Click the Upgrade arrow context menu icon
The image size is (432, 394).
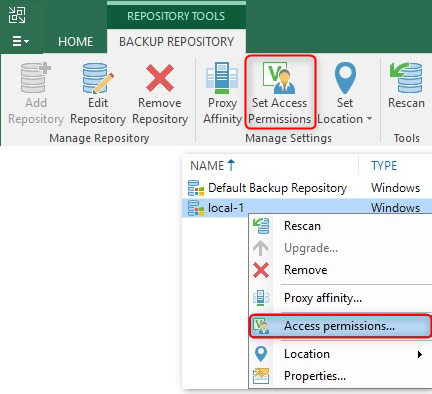(261, 248)
